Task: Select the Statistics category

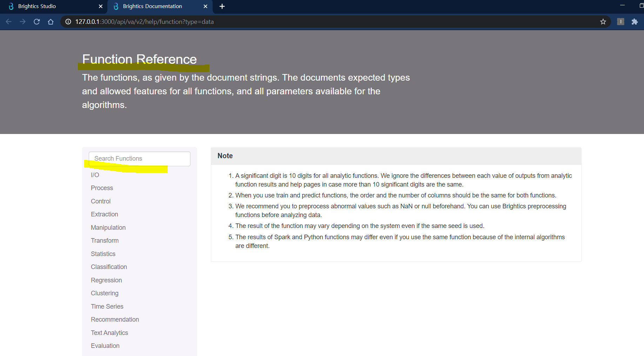Action: click(x=103, y=254)
